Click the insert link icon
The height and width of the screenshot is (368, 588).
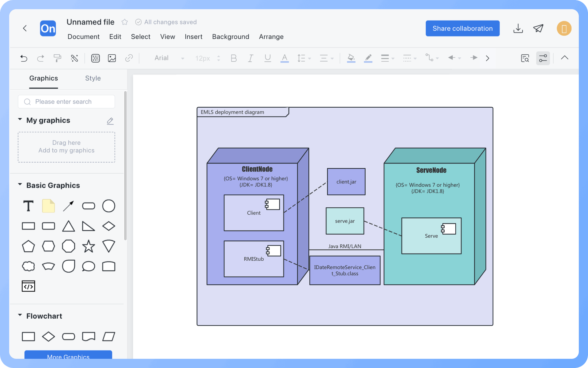pyautogui.click(x=129, y=58)
